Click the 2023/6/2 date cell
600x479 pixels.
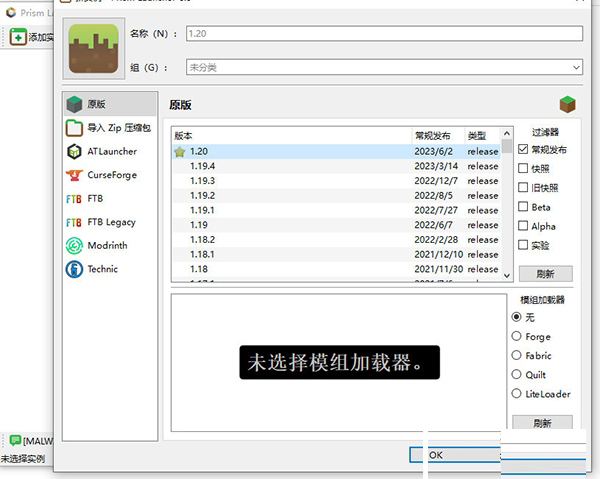(434, 152)
